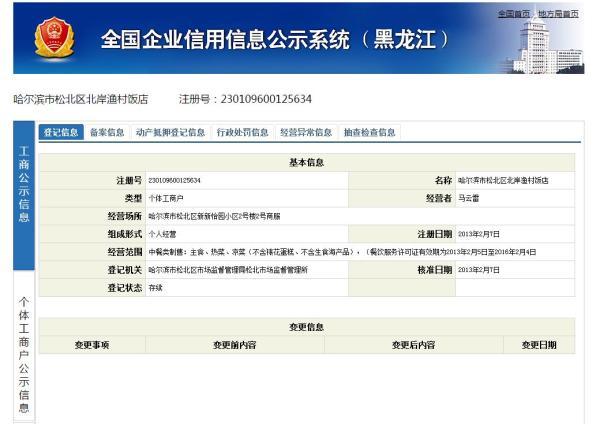Viewport: 600px width, 424px height.
Task: Click the 注册日期 value 2013年2月7日
Action: click(479, 234)
